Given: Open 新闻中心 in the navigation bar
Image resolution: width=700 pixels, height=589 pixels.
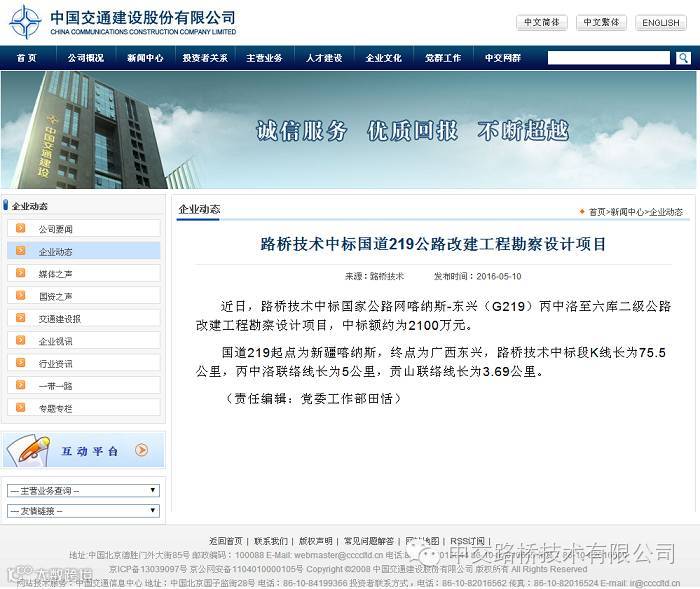Looking at the screenshot, I should click(x=145, y=58).
